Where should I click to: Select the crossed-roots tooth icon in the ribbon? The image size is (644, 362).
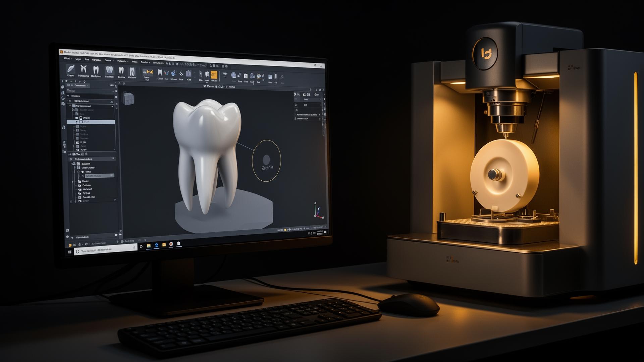coord(84,69)
